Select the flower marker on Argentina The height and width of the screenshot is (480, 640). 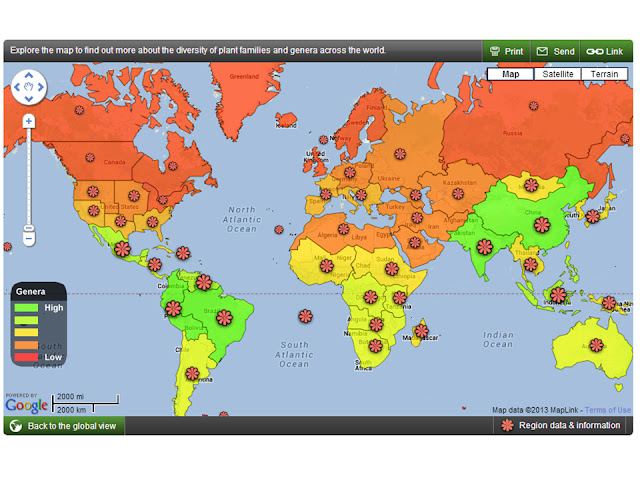[x=192, y=373]
